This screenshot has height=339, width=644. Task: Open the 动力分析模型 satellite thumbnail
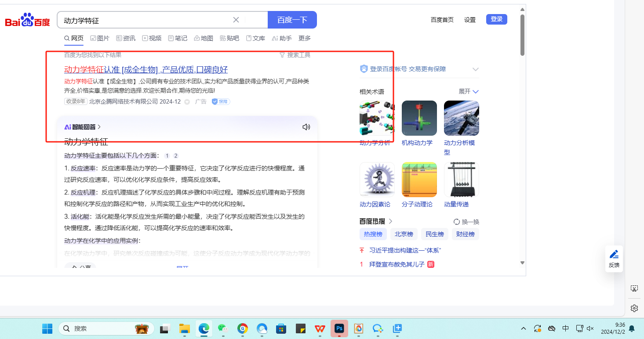click(x=462, y=118)
